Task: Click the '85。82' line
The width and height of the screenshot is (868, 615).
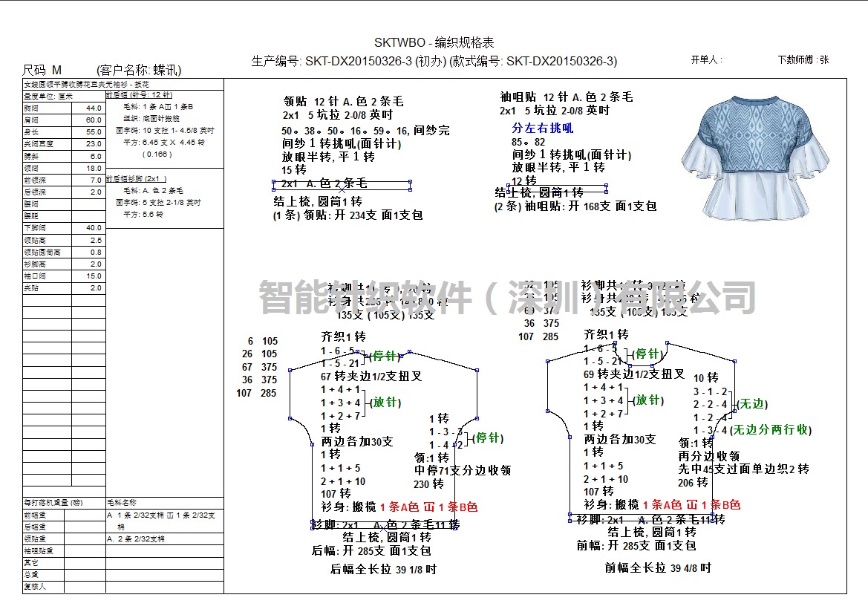Action: tap(528, 143)
